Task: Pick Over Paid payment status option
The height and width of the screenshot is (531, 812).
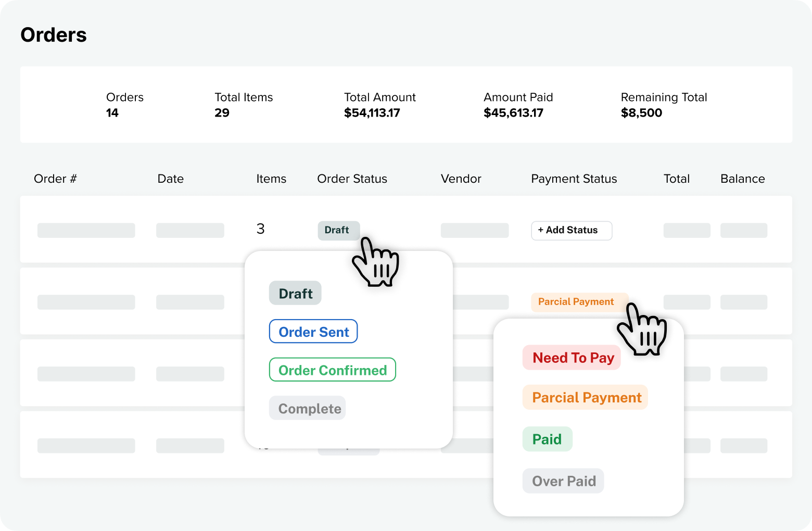Action: (563, 481)
